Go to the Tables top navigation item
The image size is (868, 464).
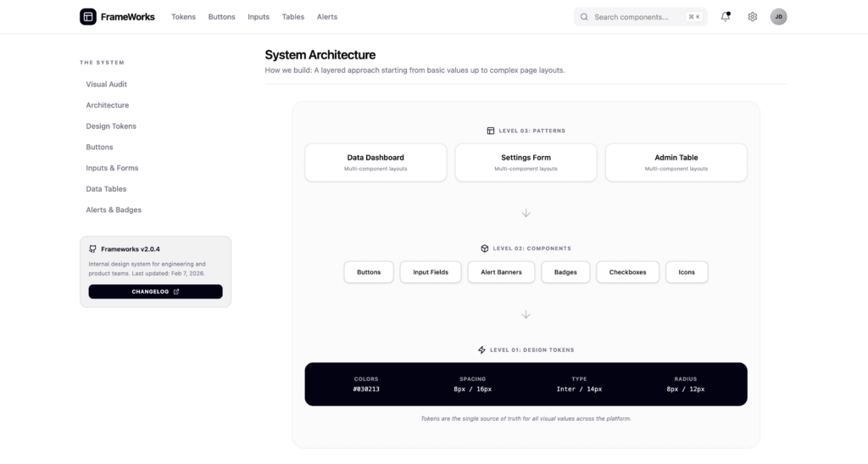point(293,17)
